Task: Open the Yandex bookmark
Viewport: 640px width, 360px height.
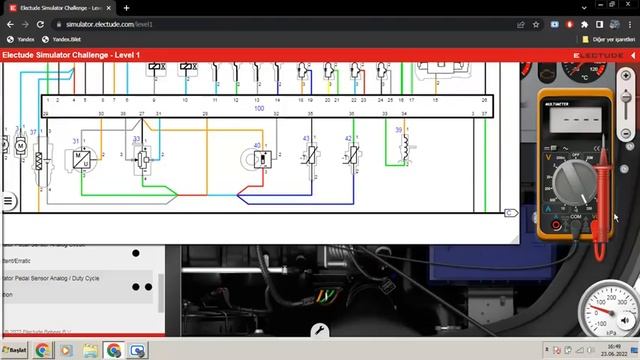Action: tap(21, 39)
